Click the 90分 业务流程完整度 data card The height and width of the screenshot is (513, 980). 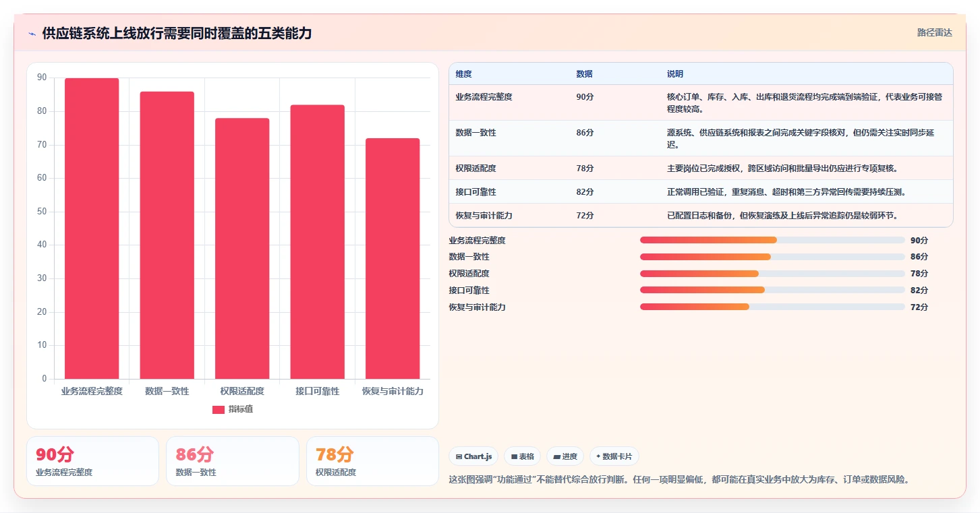[92, 461]
